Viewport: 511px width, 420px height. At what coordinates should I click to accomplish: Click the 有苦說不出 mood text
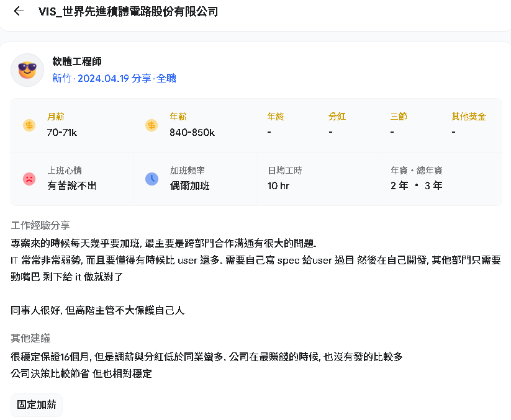tap(72, 185)
